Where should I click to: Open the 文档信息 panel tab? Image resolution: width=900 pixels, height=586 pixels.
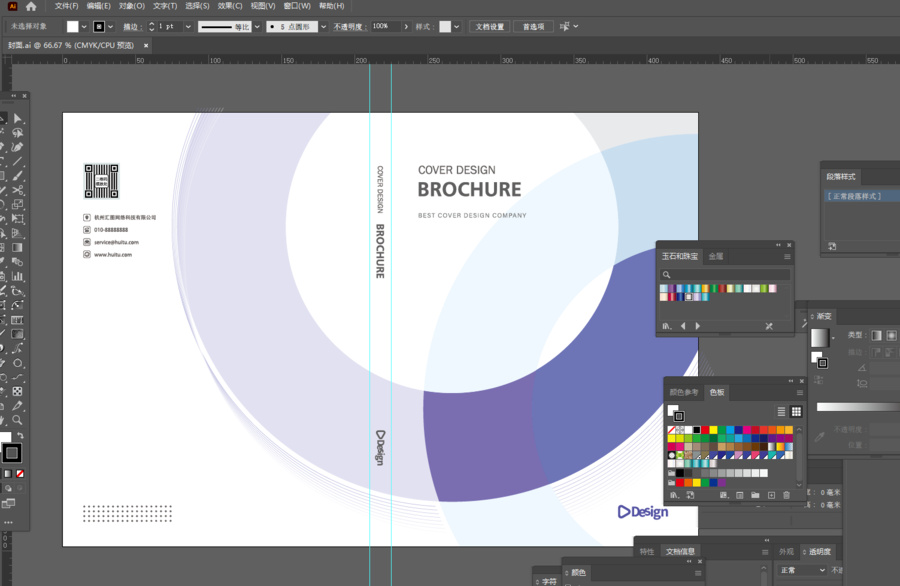point(680,552)
